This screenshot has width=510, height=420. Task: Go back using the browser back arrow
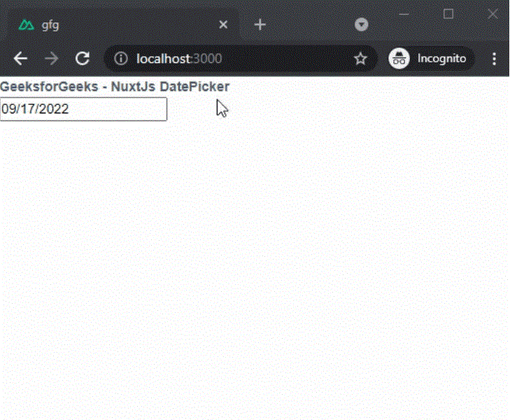(20, 59)
